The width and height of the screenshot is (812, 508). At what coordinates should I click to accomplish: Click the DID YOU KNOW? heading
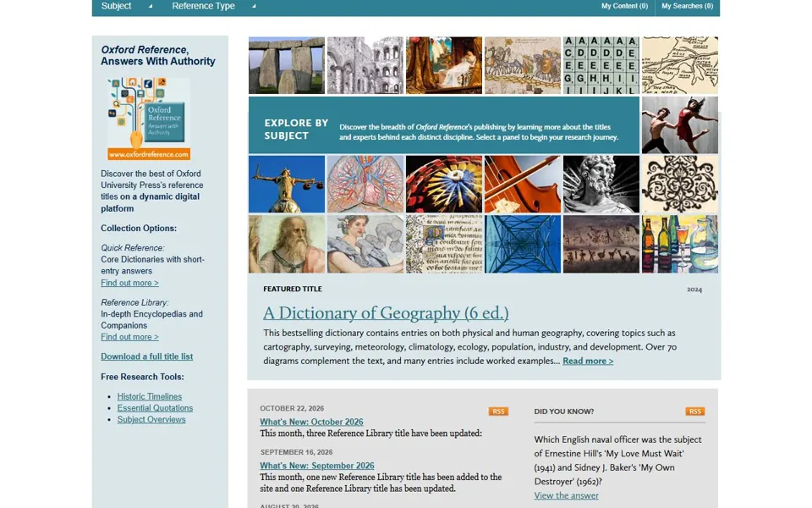(x=564, y=411)
